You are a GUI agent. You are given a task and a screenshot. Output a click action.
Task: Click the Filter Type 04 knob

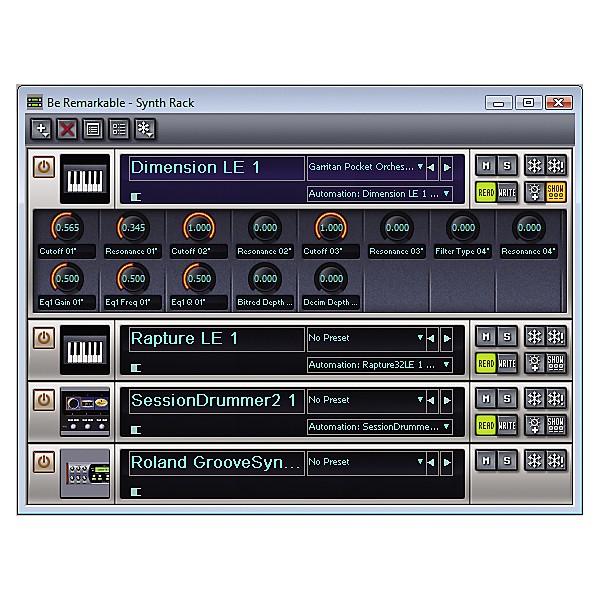463,227
